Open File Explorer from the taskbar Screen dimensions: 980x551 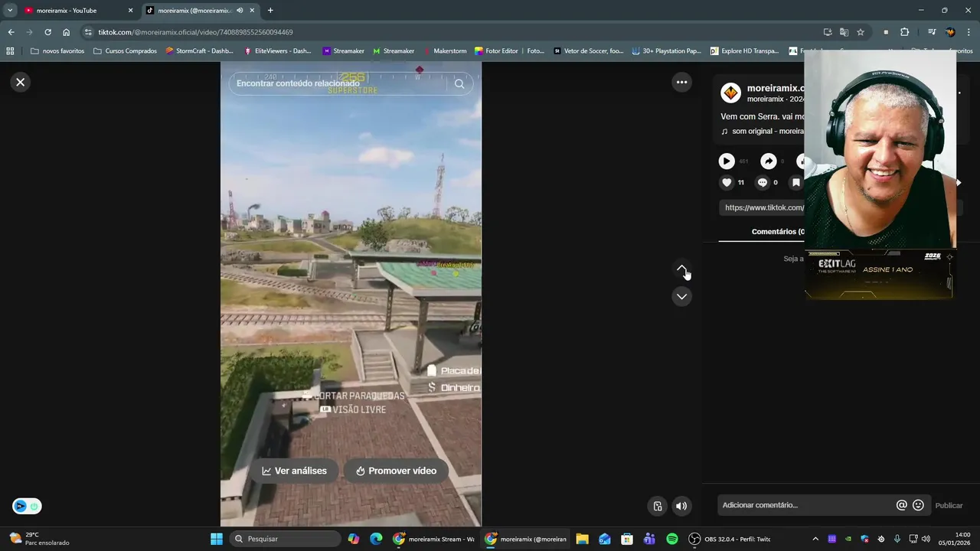[582, 539]
